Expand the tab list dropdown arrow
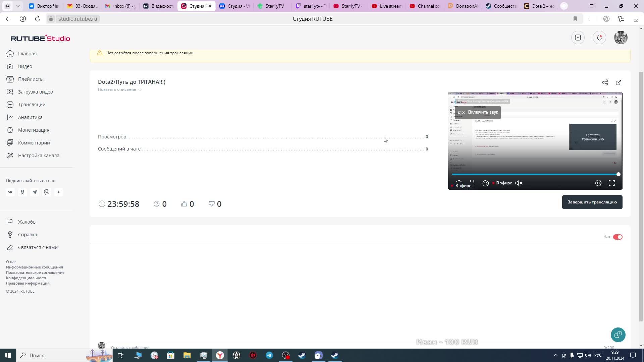644x362 pixels. tap(18, 6)
